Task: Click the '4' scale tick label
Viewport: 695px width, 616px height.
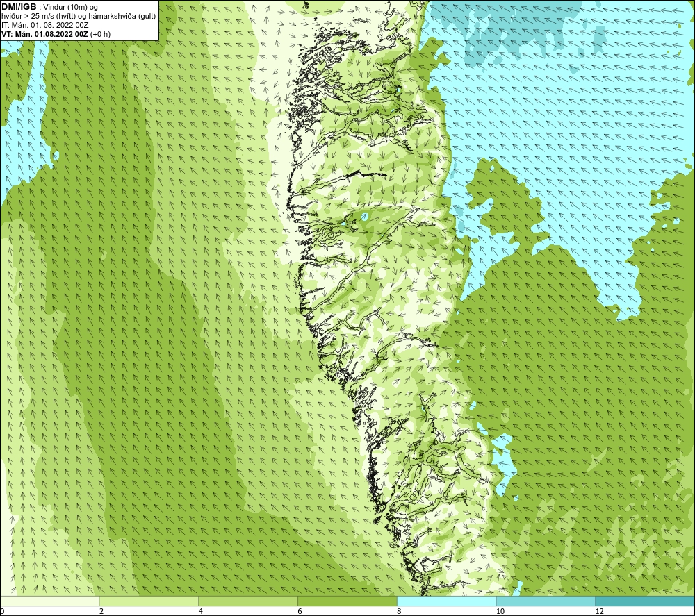Action: tap(201, 612)
